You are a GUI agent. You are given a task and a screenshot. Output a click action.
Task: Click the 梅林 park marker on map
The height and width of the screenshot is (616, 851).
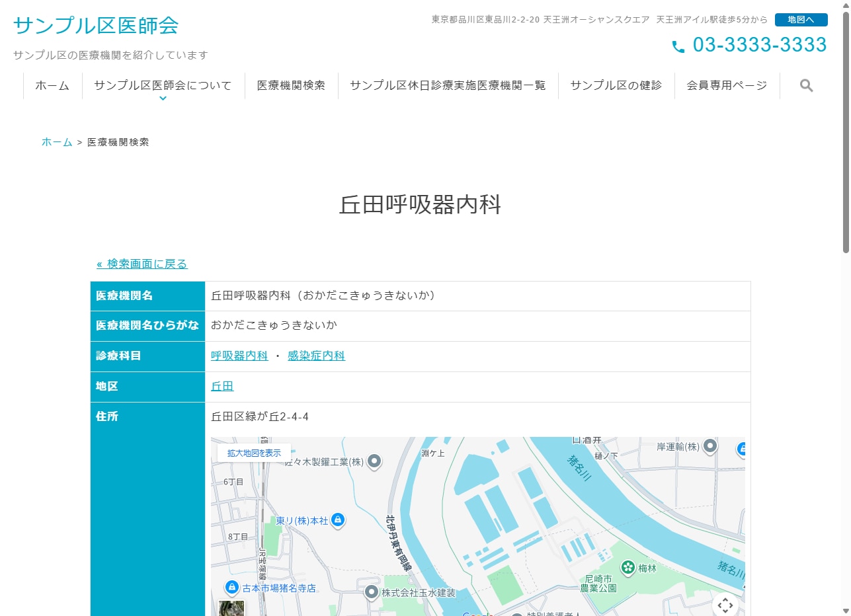coord(628,567)
